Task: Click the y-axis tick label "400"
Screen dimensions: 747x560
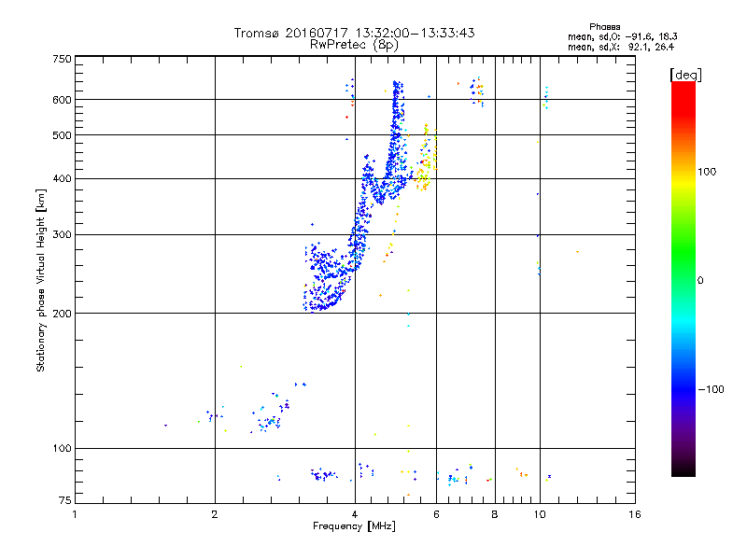Action: [x=62, y=178]
